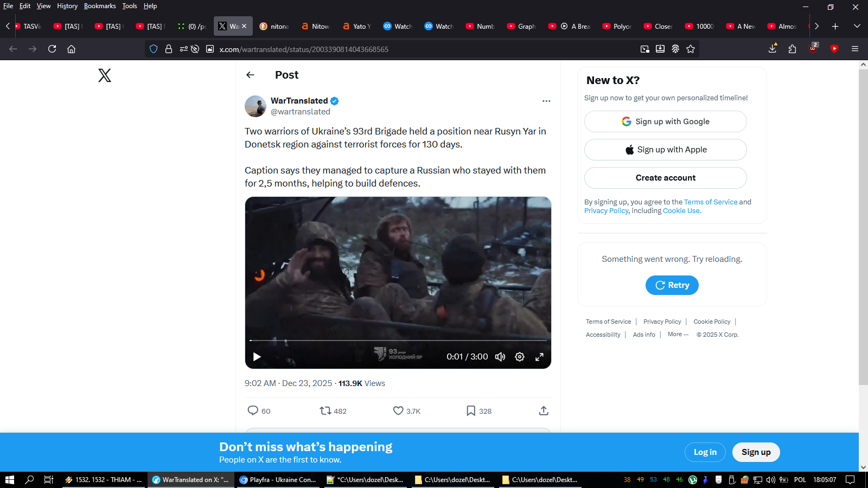
Task: Close the active X browser tab
Action: pyautogui.click(x=244, y=26)
